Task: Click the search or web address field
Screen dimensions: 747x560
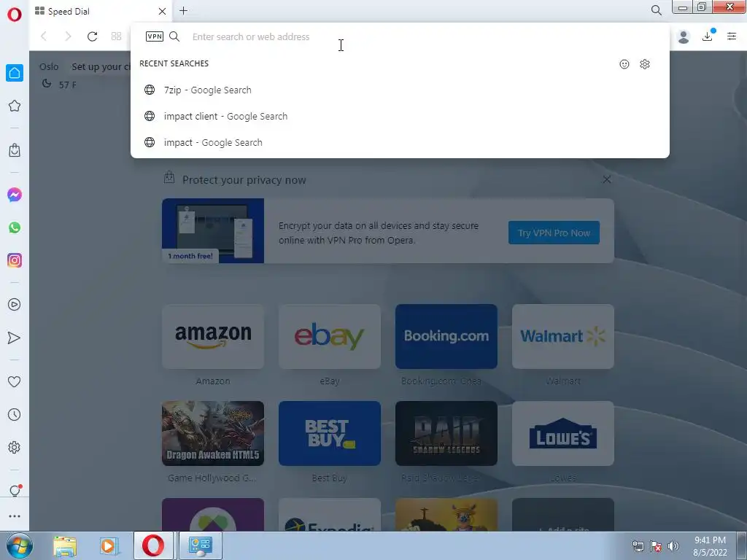Action: pos(400,36)
